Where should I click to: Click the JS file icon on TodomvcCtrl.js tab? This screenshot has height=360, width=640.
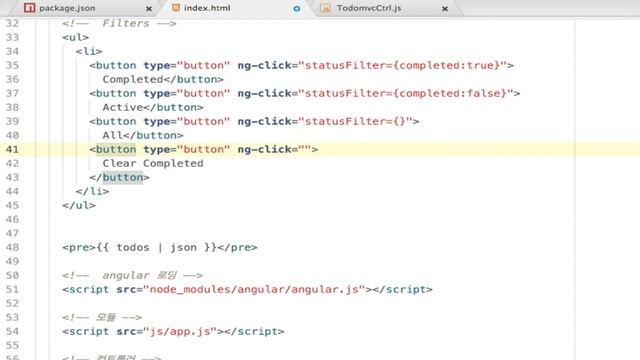pos(326,8)
